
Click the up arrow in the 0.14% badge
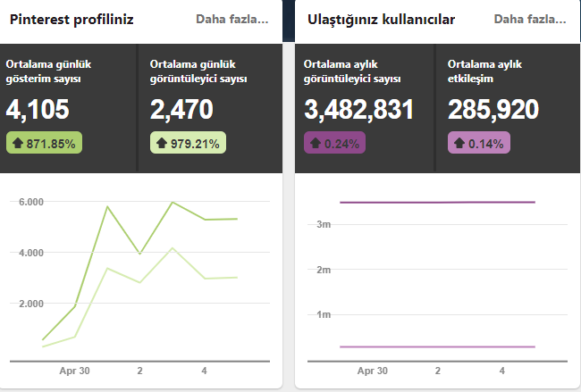[x=459, y=143]
